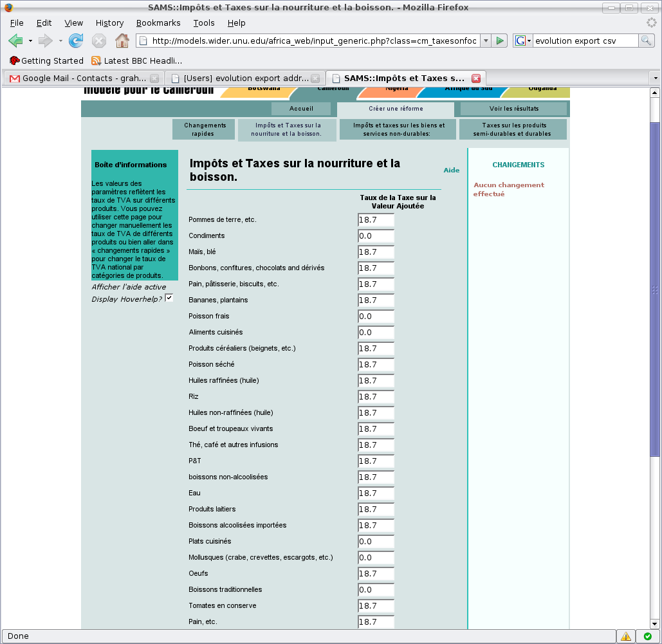Screen dimensions: 662x644
Task: Click the Aide help link
Action: click(x=452, y=170)
